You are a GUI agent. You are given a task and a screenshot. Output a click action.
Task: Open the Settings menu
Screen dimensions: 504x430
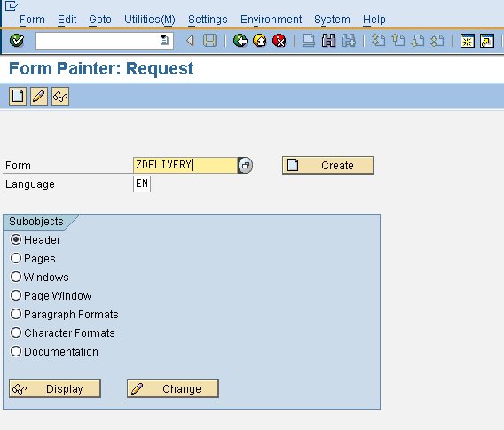click(208, 20)
